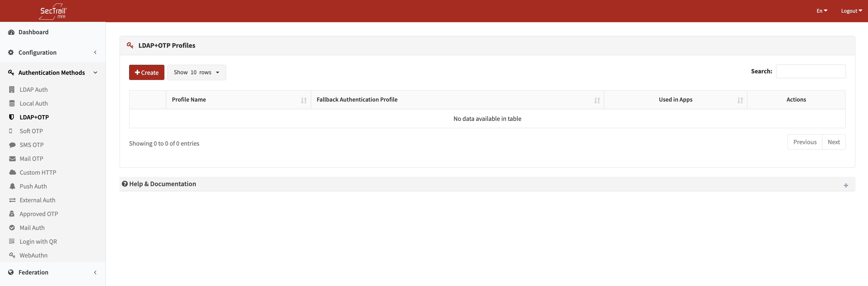The image size is (868, 286).
Task: Click the Custom HTTP cloud icon
Action: pyautogui.click(x=12, y=173)
